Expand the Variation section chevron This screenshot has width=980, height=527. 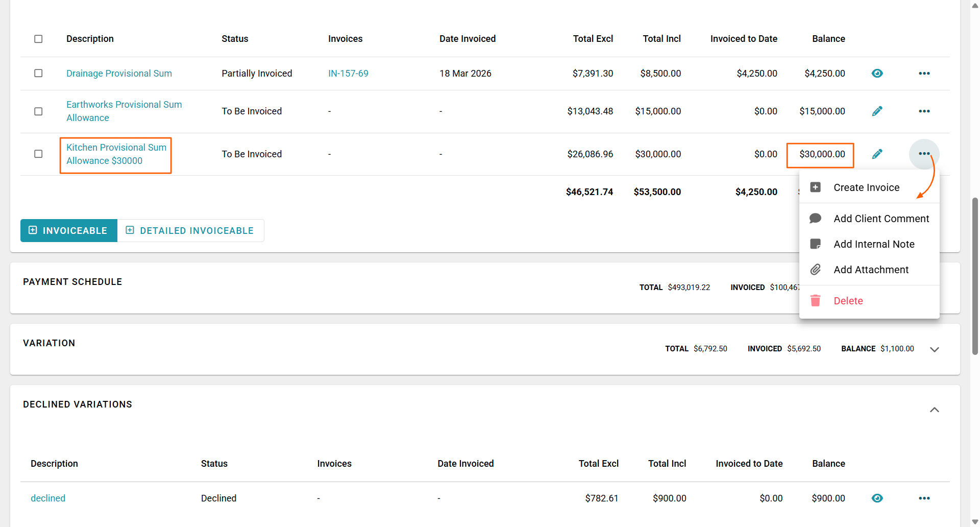[x=934, y=349]
